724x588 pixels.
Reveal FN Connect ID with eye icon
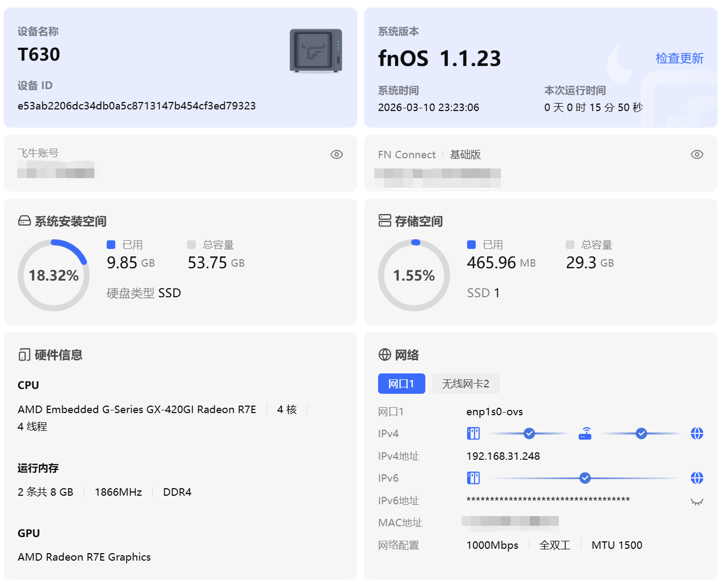pos(697,155)
